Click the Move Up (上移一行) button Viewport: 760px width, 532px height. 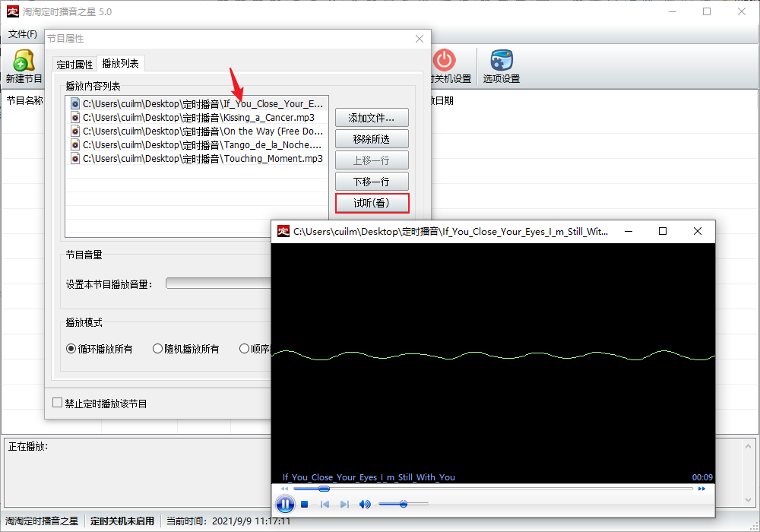click(372, 160)
